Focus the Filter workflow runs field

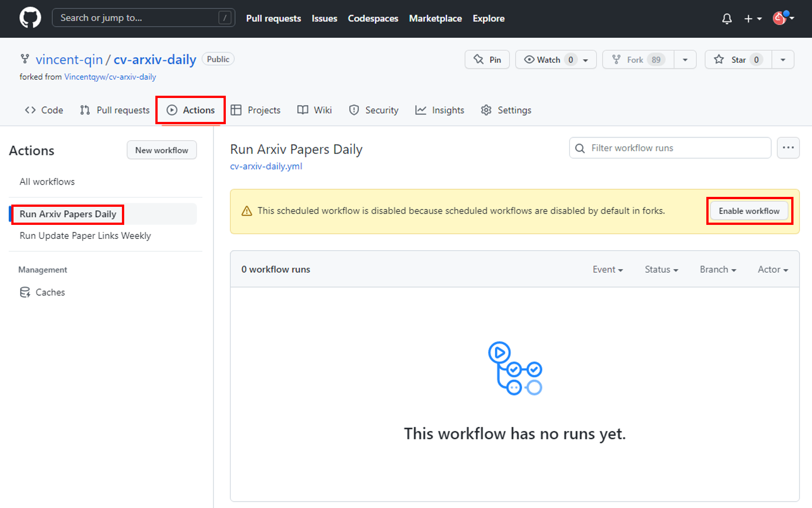pos(670,148)
